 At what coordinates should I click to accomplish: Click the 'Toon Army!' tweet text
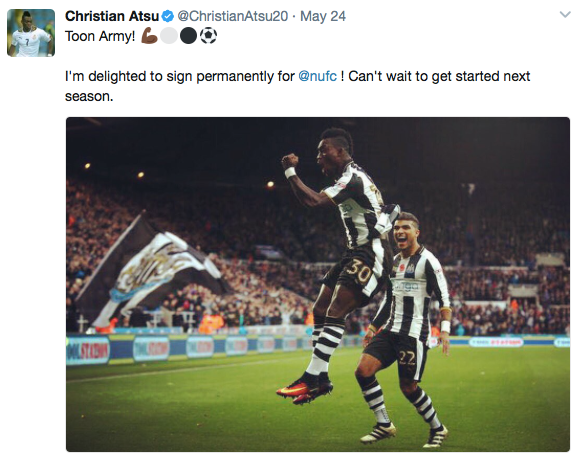click(100, 36)
